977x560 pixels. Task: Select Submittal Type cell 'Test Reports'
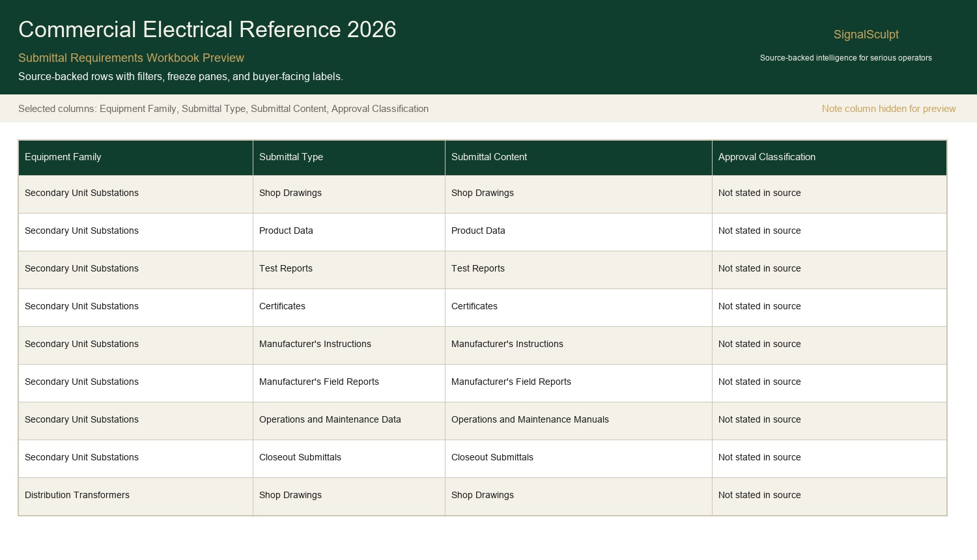pyautogui.click(x=349, y=270)
